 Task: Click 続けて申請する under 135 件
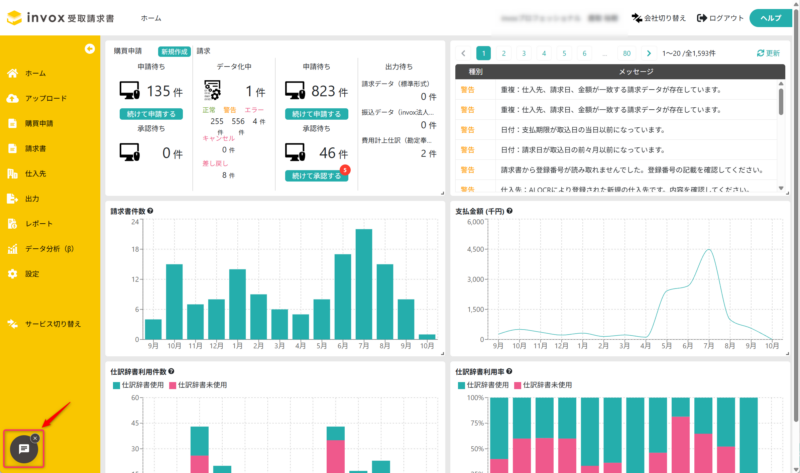pos(151,114)
